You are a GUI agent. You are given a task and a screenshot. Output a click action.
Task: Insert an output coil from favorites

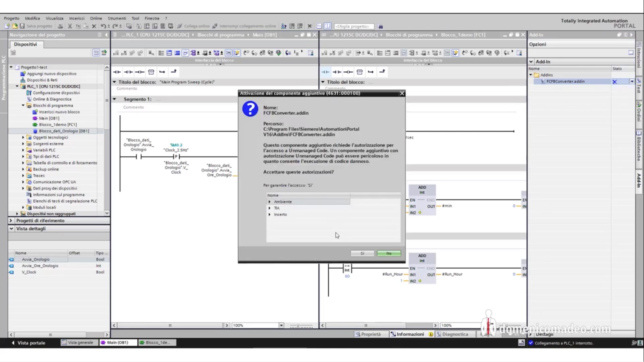[140, 72]
